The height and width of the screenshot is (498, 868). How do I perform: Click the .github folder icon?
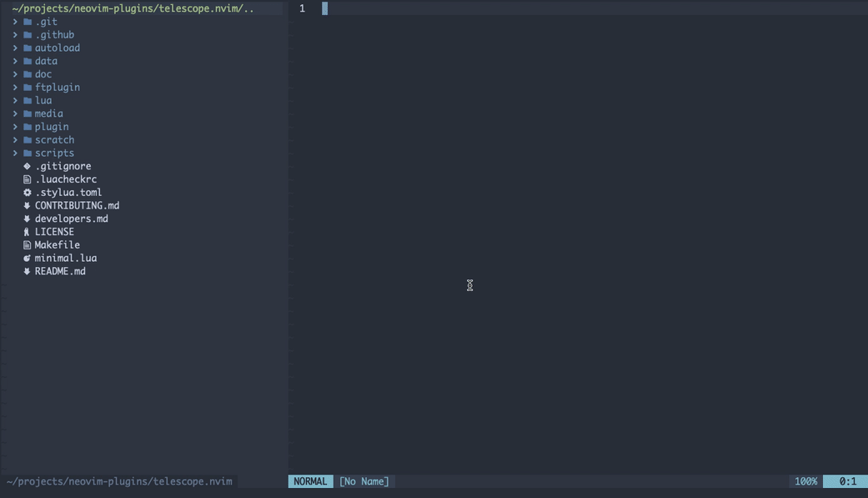pos(28,35)
